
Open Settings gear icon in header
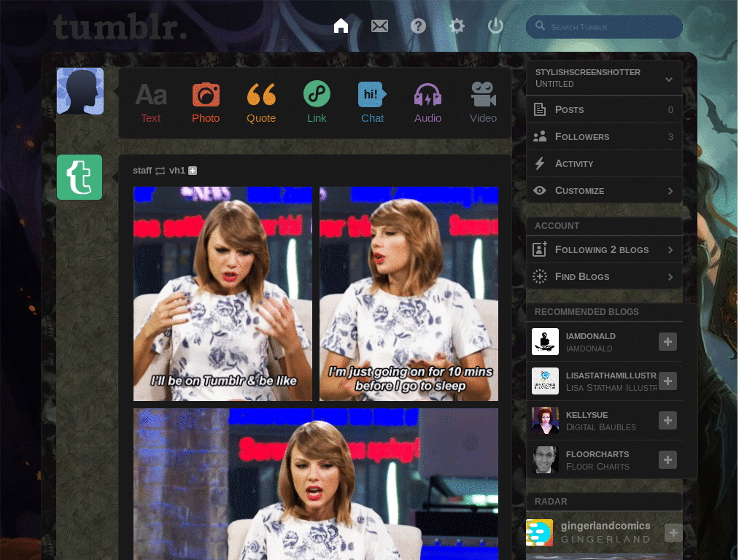457,26
